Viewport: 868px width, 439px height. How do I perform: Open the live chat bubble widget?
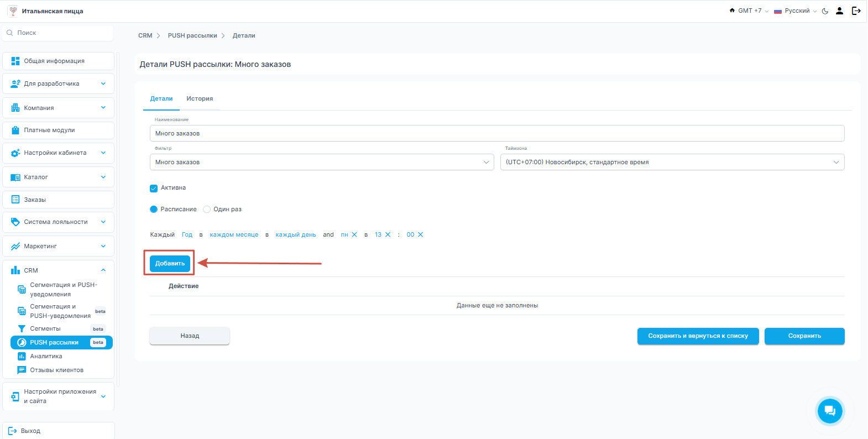point(829,411)
